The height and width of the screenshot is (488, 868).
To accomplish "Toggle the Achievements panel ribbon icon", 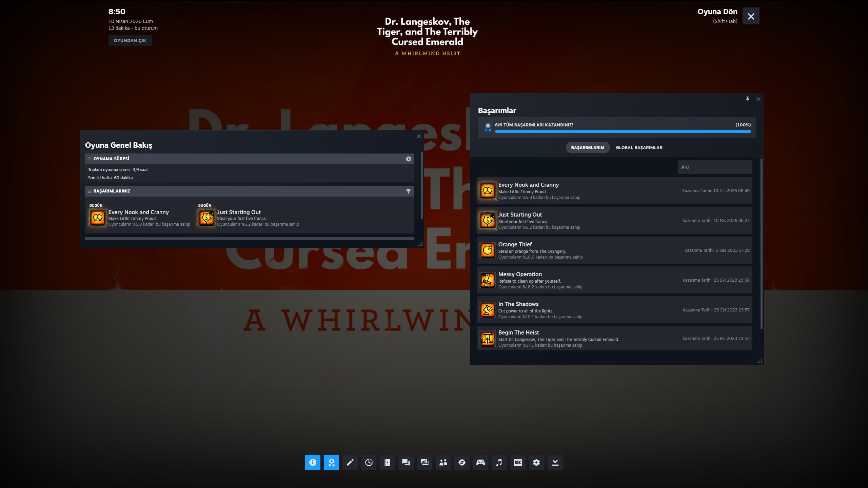I will (x=331, y=462).
